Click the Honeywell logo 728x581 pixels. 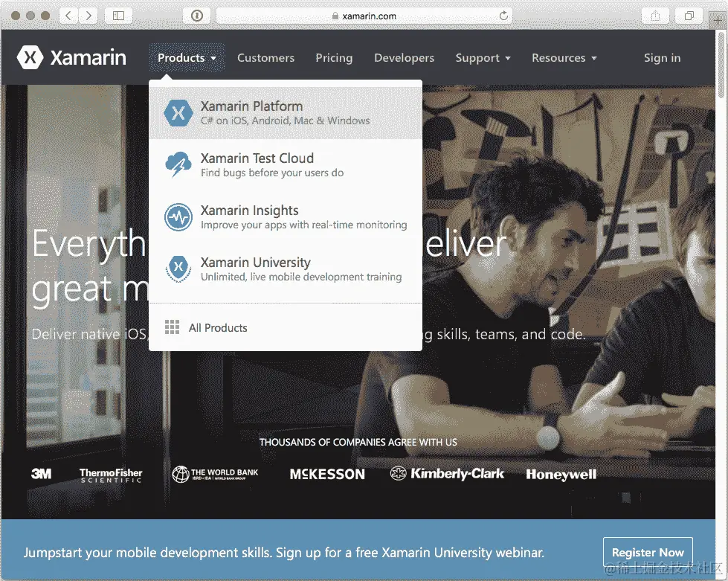coord(561,474)
